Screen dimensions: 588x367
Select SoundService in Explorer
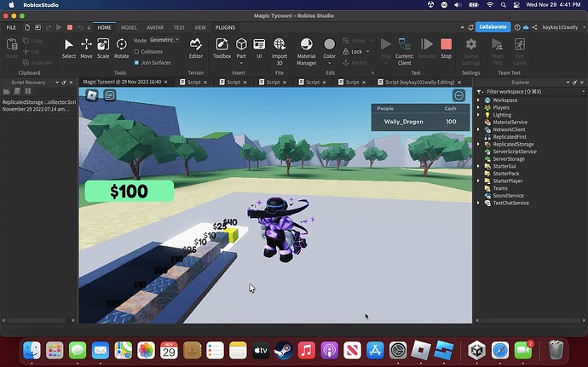(508, 196)
